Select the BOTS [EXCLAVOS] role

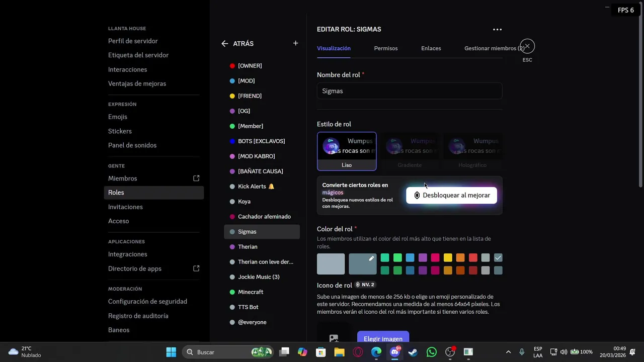pos(262,141)
